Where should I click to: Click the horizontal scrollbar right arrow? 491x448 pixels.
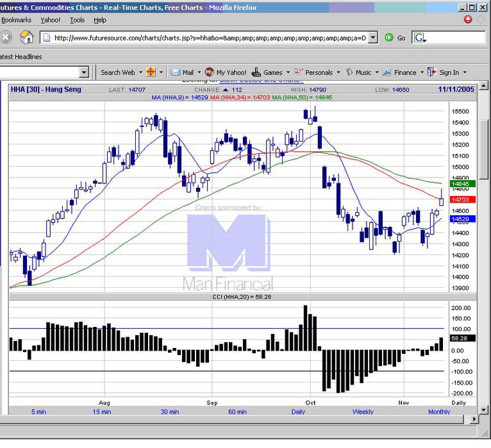click(x=474, y=419)
